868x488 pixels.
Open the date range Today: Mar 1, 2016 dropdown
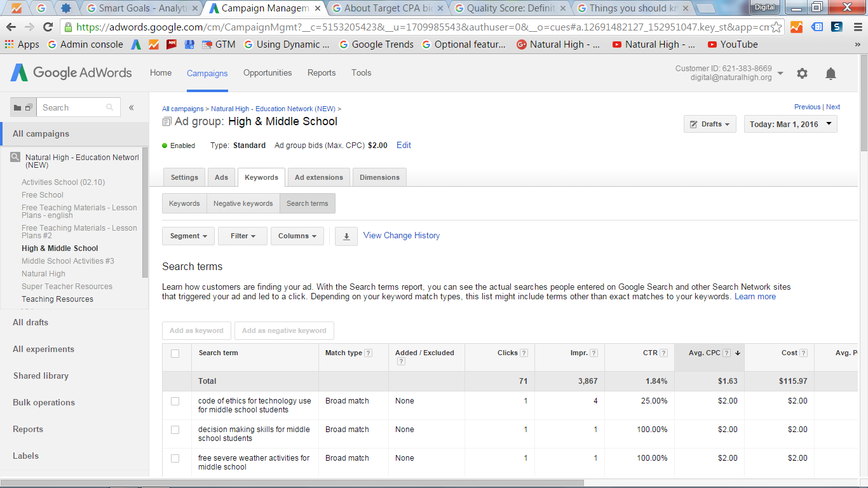coord(790,124)
